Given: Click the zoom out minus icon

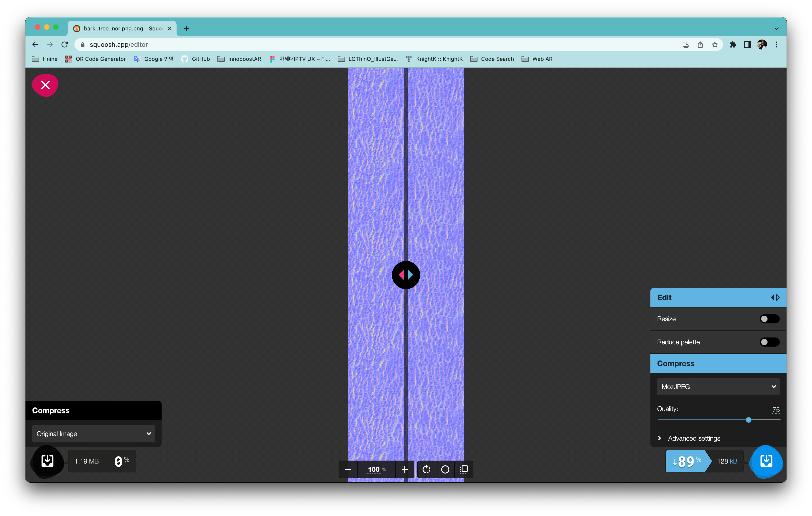Looking at the screenshot, I should [348, 469].
